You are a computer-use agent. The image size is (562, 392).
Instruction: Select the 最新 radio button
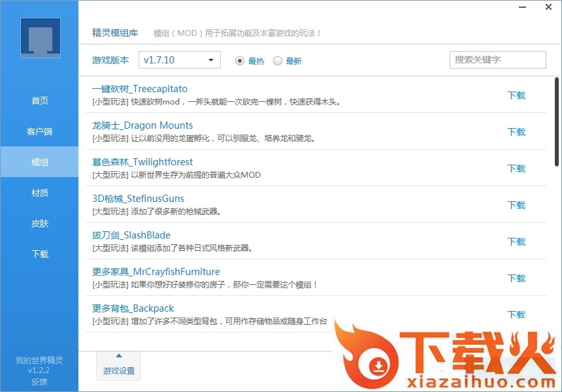click(x=278, y=61)
